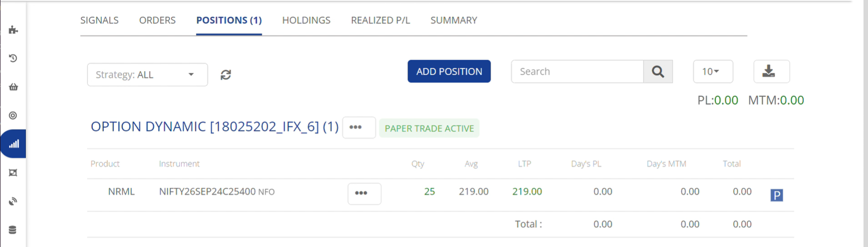Open the NIFTY26SEP24C25400 row three-dot menu
The width and height of the screenshot is (868, 247).
(x=364, y=193)
